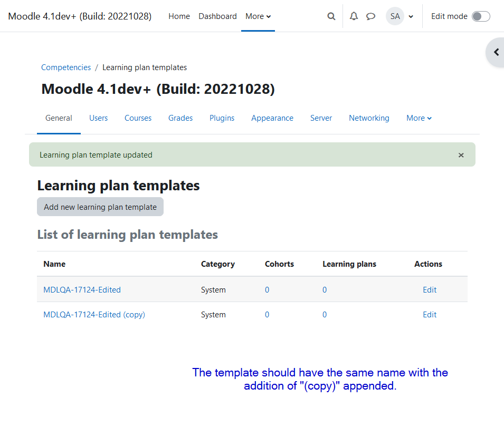Click Edit for MDLQA-17124-Edited row
The width and height of the screenshot is (504, 427).
tap(430, 289)
